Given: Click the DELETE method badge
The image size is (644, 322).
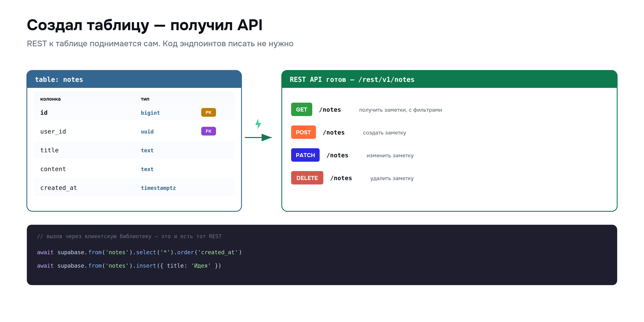Looking at the screenshot, I should tap(307, 178).
